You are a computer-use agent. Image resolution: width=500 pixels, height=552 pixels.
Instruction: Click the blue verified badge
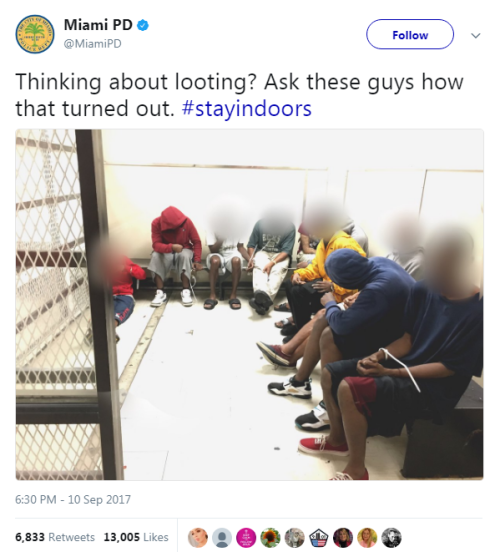pyautogui.click(x=143, y=25)
